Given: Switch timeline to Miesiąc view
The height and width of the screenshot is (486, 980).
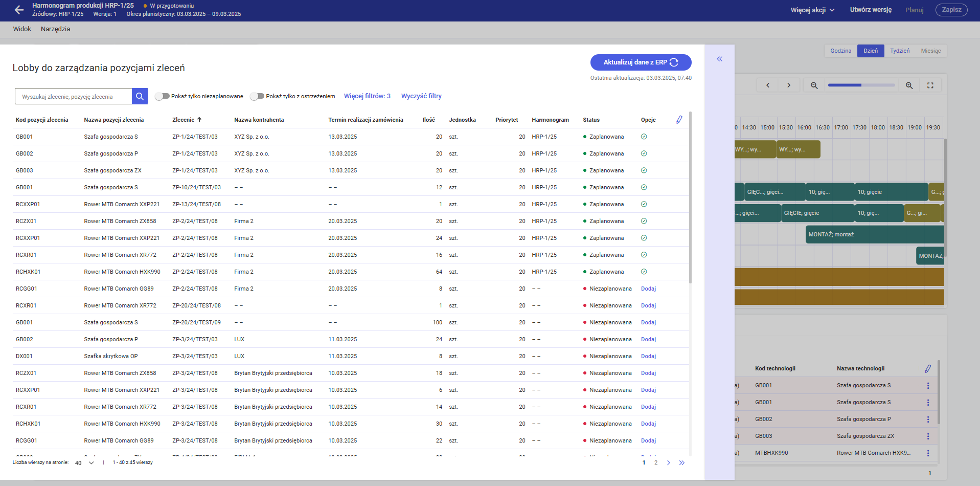Looking at the screenshot, I should coord(931,51).
